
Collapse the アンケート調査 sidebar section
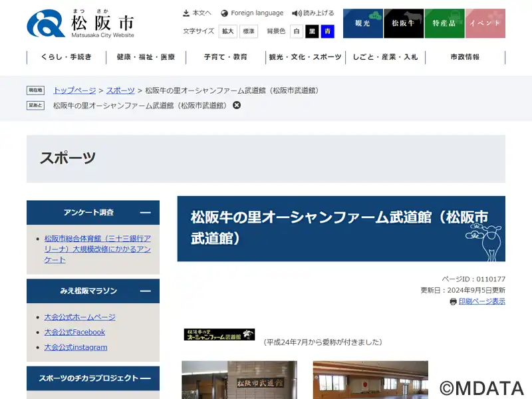(145, 213)
